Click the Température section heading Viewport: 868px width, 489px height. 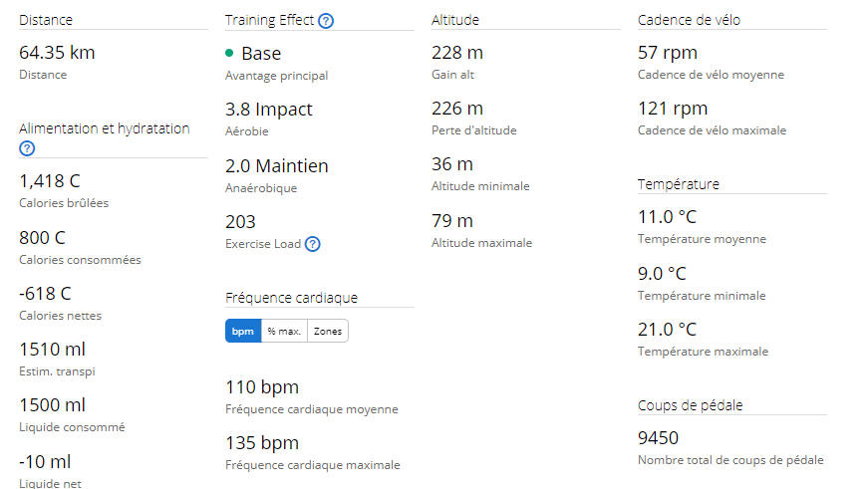click(679, 184)
